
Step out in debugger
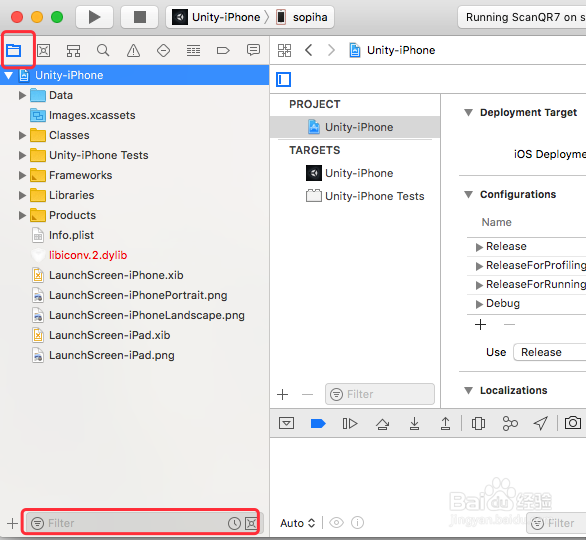[445, 423]
